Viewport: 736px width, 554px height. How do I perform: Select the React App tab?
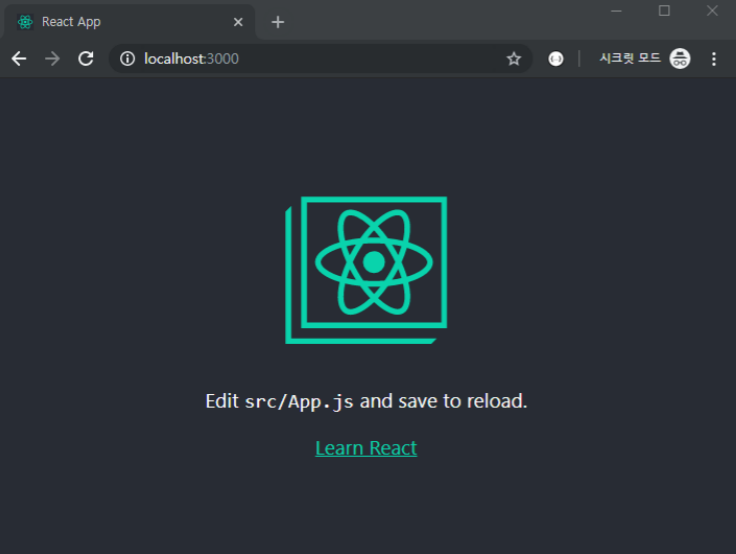[129, 22]
